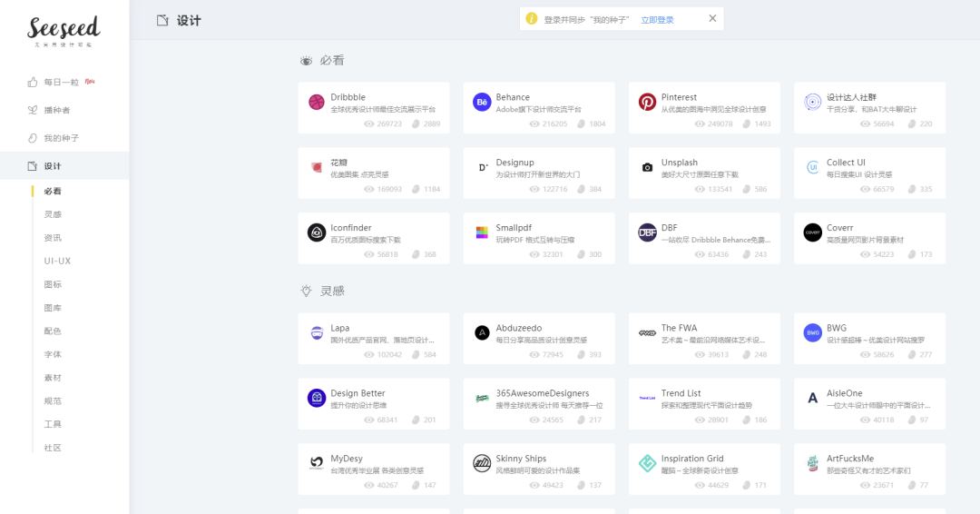This screenshot has height=514, width=980.
Task: Click the Abduzeedo logo icon
Action: (x=482, y=332)
